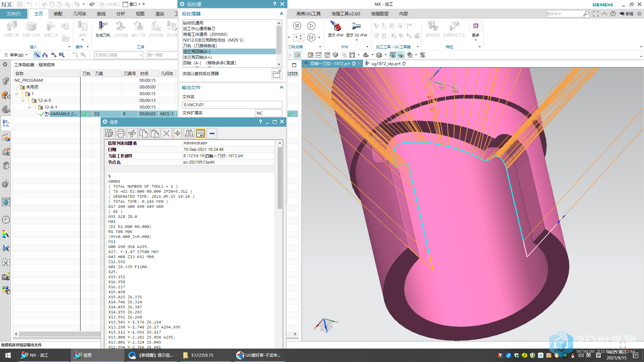The image size is (644, 362).
Task: Expand the 加工工具 - GC工具箱 group dropdown
Action: 418,47
